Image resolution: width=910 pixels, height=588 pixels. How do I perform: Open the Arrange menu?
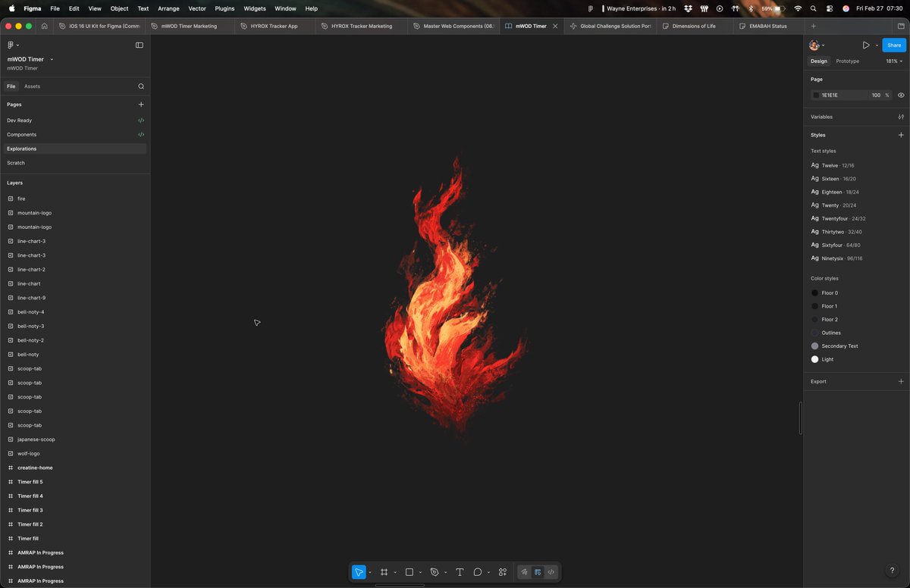[168, 8]
